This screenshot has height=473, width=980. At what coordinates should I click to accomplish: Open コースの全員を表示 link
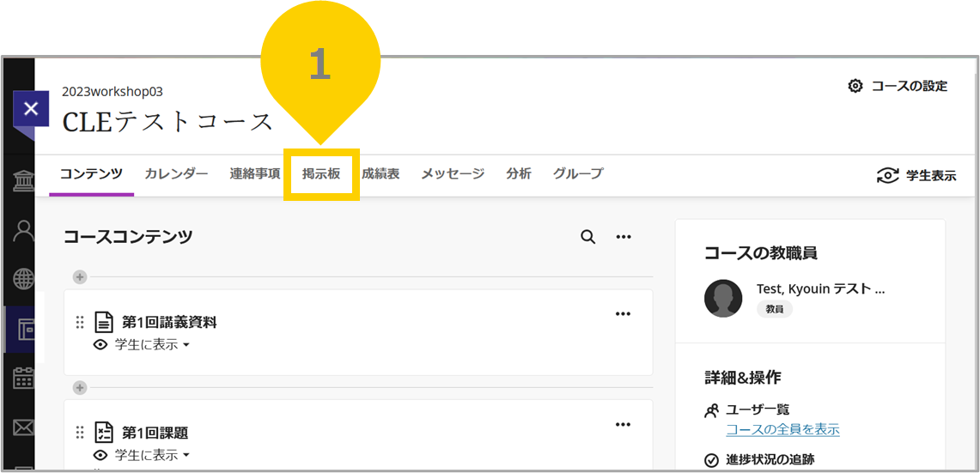point(782,429)
